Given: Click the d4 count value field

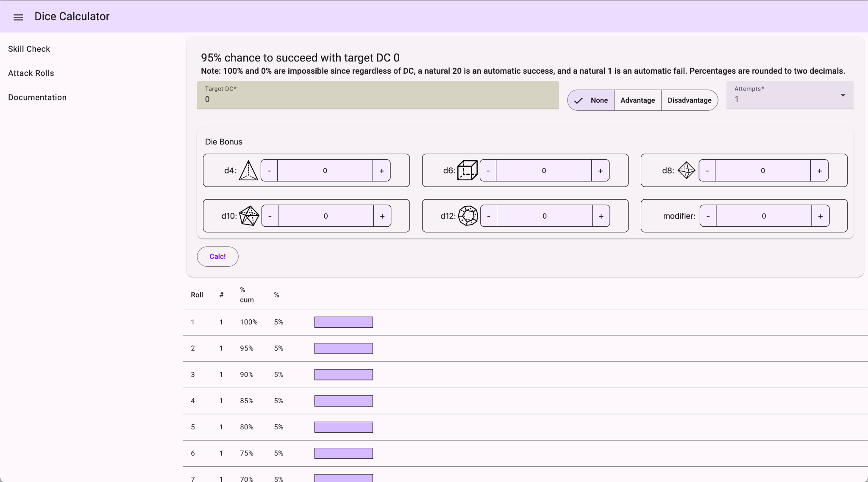Looking at the screenshot, I should point(325,171).
